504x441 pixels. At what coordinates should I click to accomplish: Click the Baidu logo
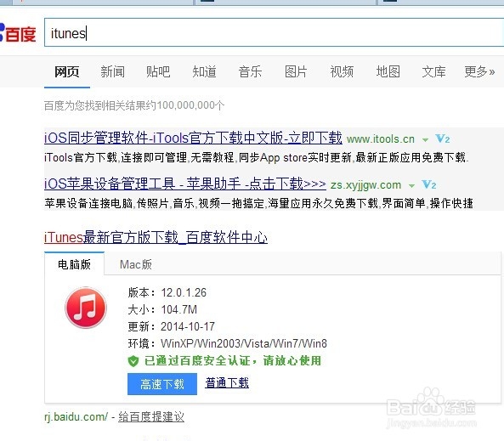pyautogui.click(x=18, y=33)
